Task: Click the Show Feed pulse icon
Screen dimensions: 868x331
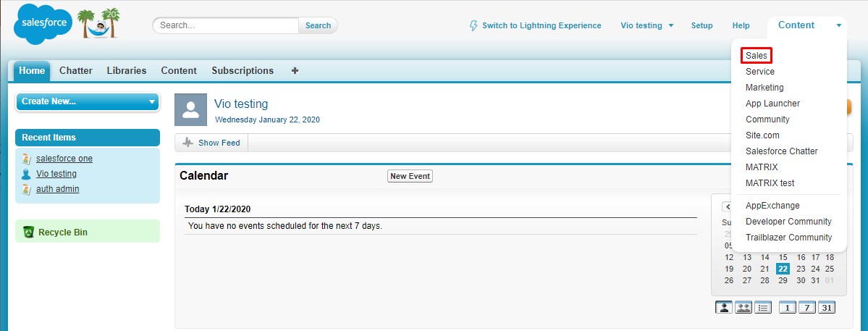Action: pos(188,143)
